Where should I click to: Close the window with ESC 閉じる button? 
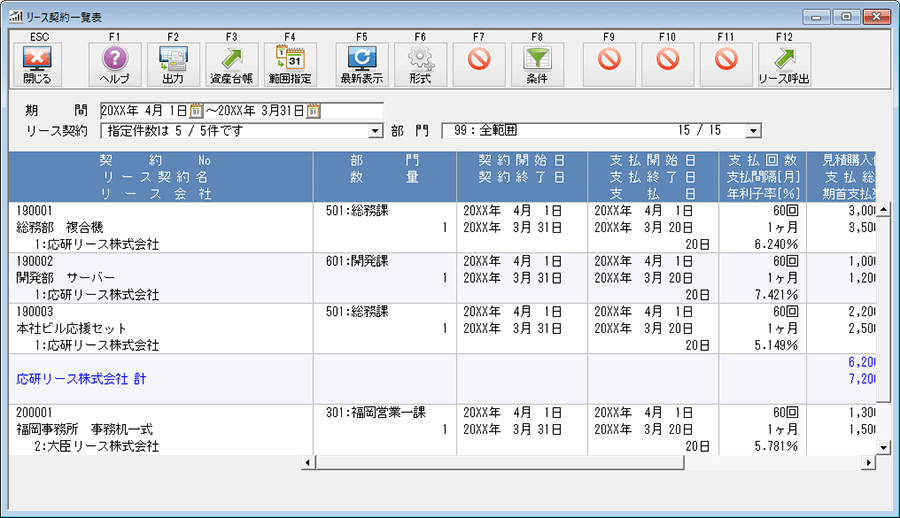click(37, 64)
